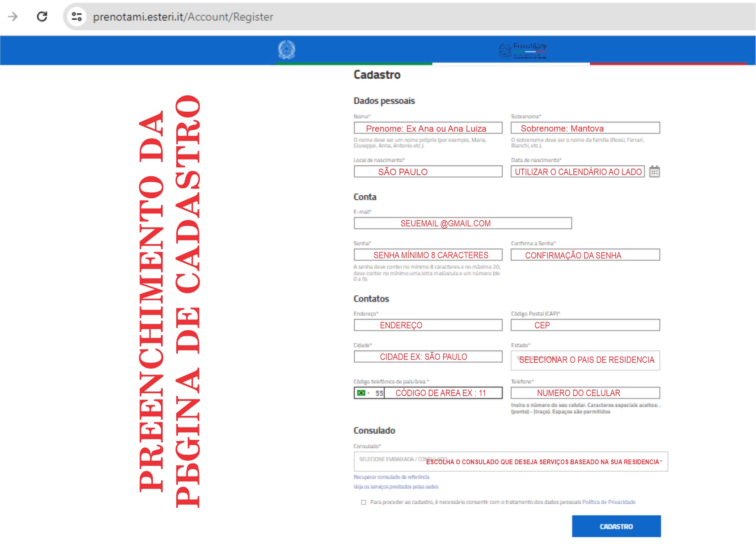Click the E-mail input field
The width and height of the screenshot is (756, 546).
tap(463, 223)
